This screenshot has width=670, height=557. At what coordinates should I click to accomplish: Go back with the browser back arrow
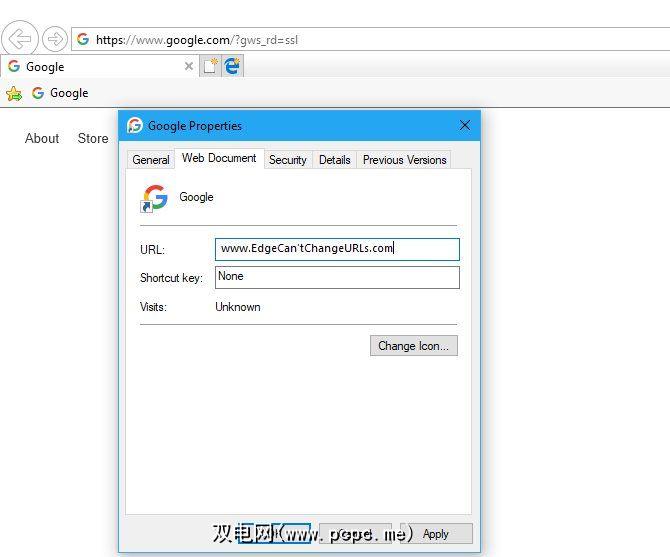point(20,39)
